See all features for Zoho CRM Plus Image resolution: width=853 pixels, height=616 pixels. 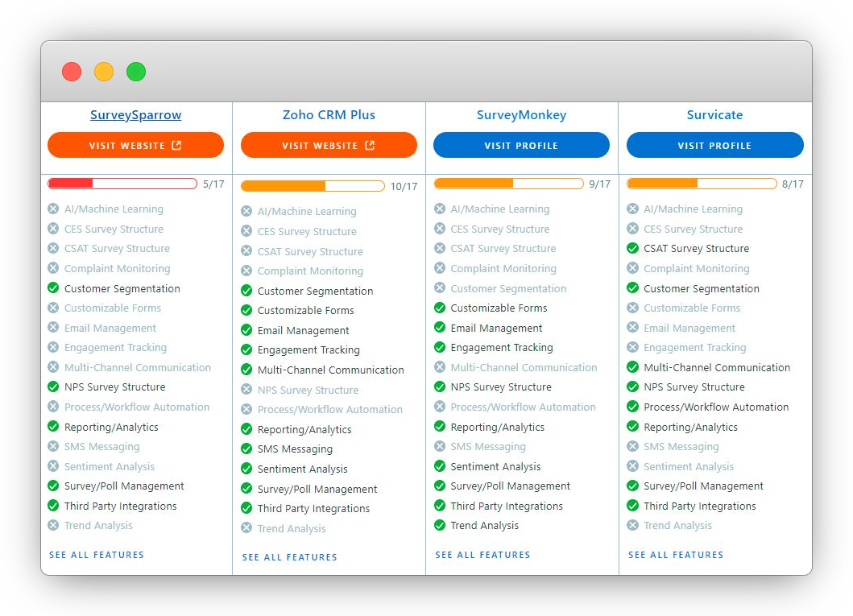click(x=290, y=557)
